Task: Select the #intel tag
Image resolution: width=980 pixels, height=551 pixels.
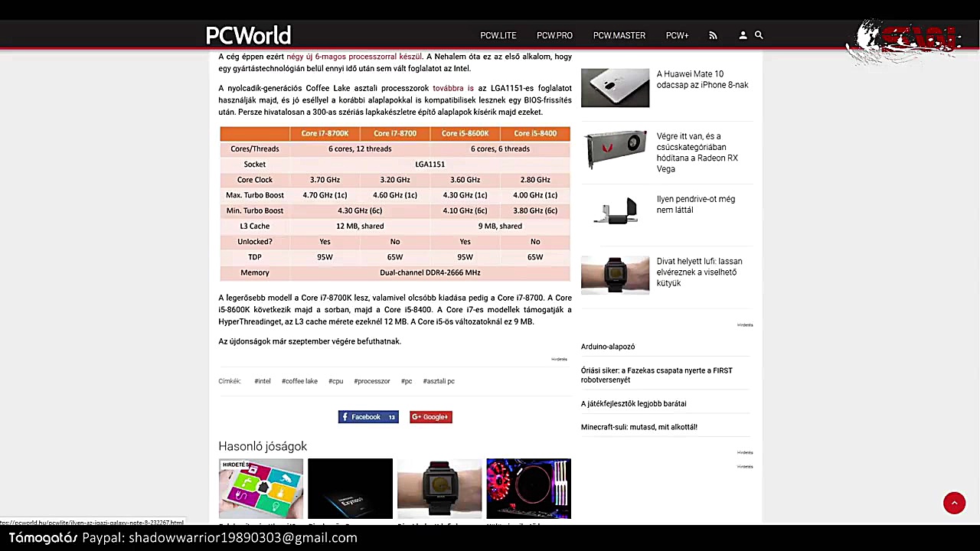Action: point(263,381)
